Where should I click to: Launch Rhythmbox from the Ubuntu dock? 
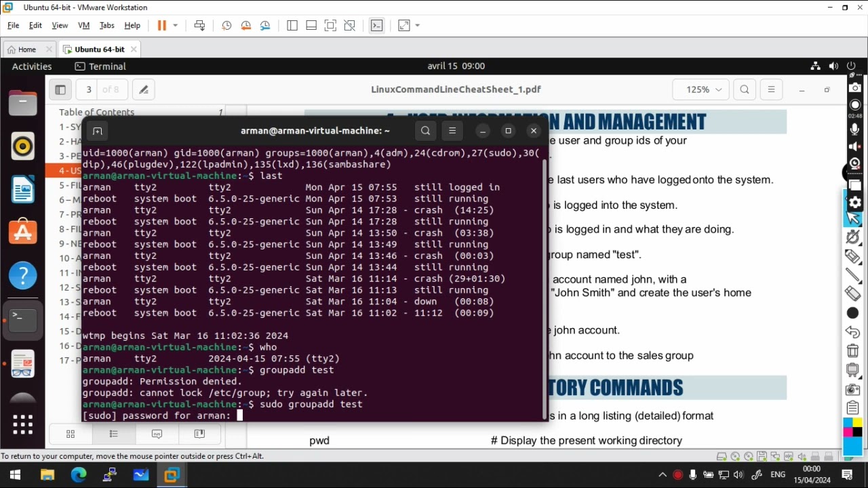point(23,146)
